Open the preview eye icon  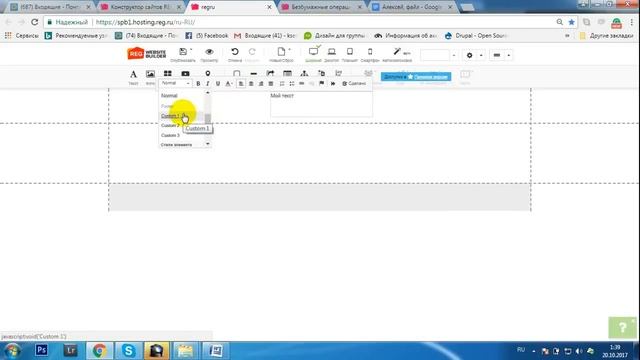tap(209, 52)
